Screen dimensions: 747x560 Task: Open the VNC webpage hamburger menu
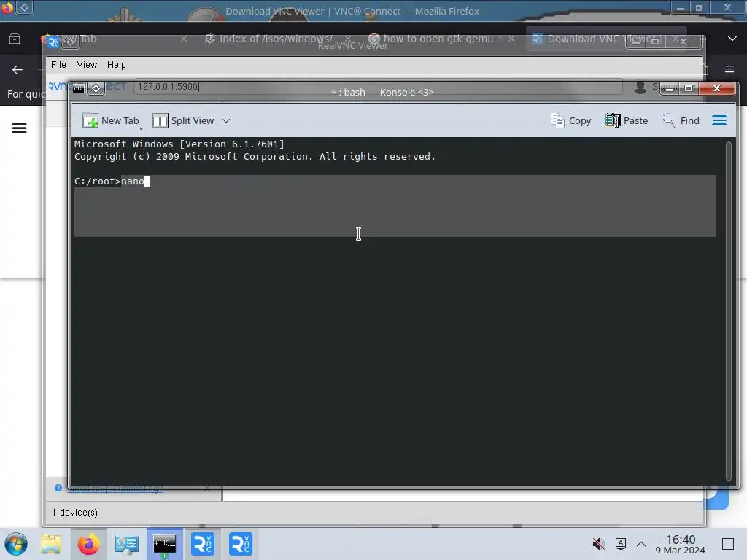pos(19,128)
